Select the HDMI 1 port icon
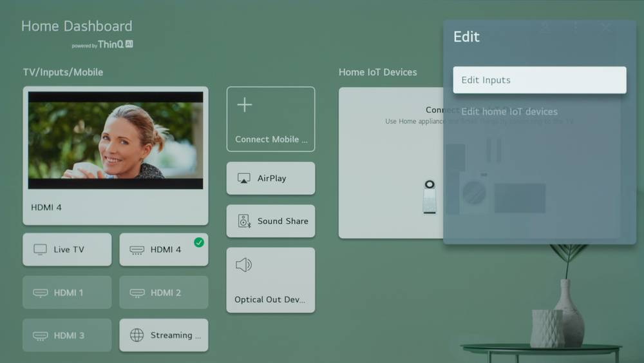The image size is (644, 363). pyautogui.click(x=40, y=293)
